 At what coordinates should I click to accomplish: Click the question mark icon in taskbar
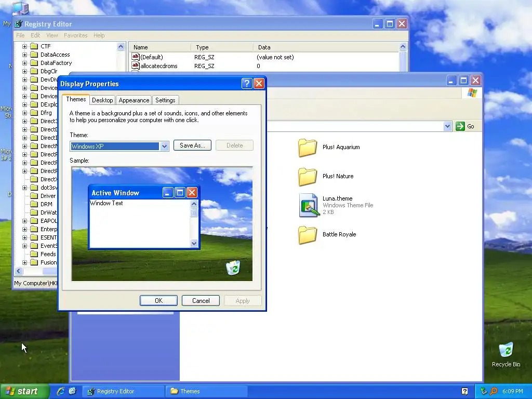465,391
